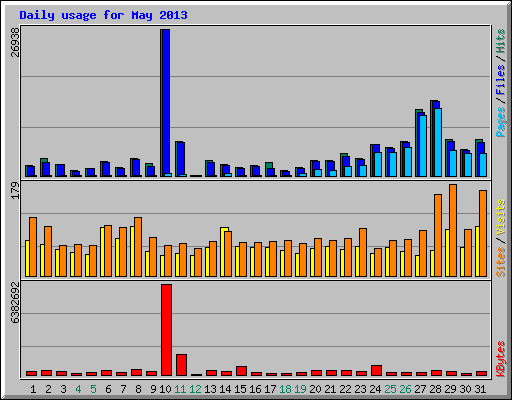
Task: Click the orange visits bar for day 28
Action: click(438, 235)
